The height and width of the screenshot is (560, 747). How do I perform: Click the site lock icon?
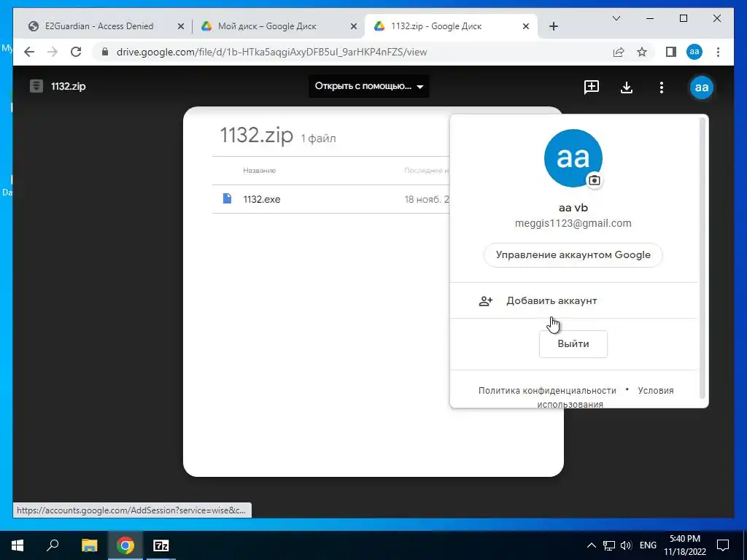coord(105,52)
